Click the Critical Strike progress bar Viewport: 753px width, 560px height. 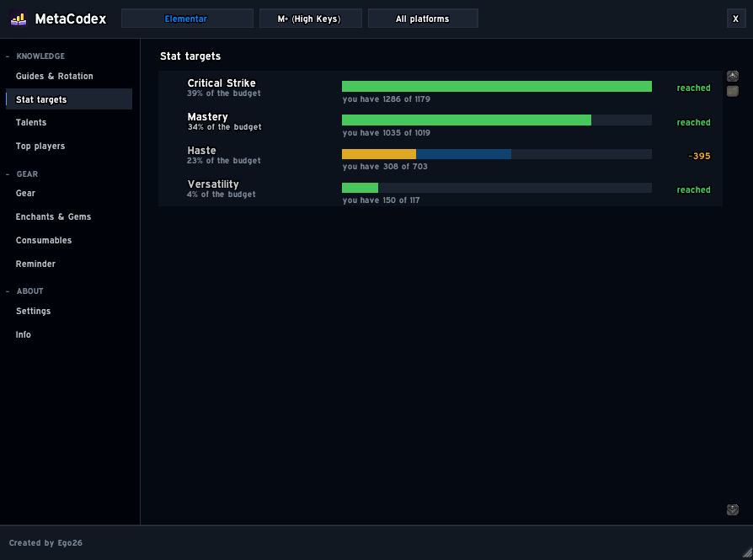click(x=497, y=87)
